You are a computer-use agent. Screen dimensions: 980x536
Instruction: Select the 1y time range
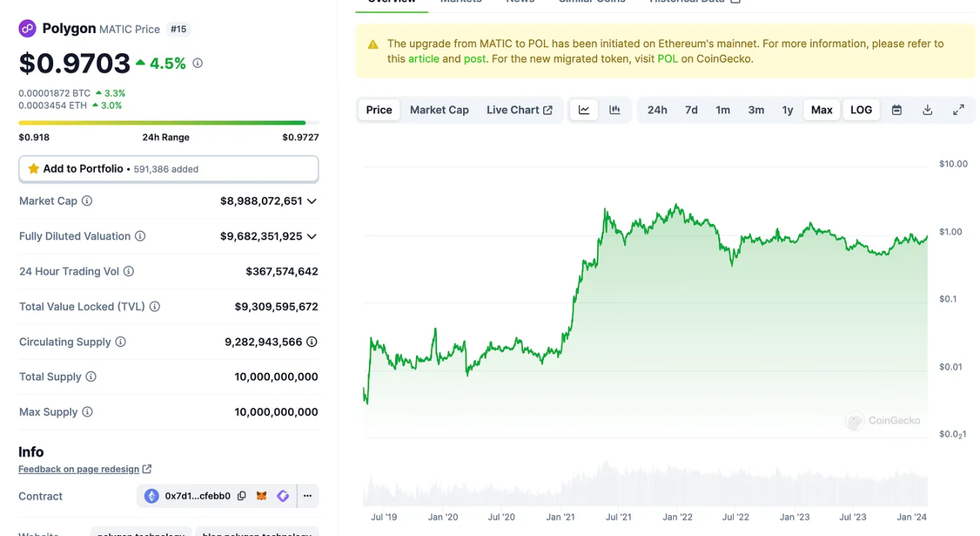point(788,110)
